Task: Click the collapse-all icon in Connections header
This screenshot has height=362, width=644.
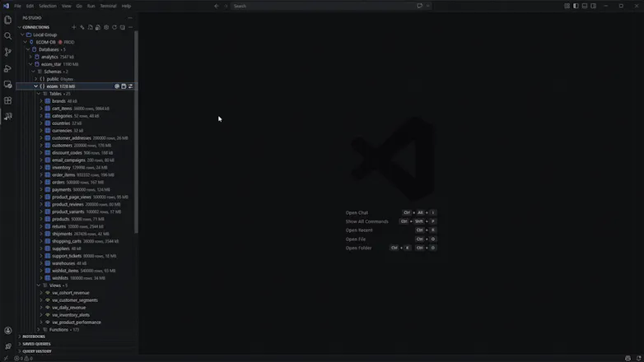Action: [x=123, y=27]
